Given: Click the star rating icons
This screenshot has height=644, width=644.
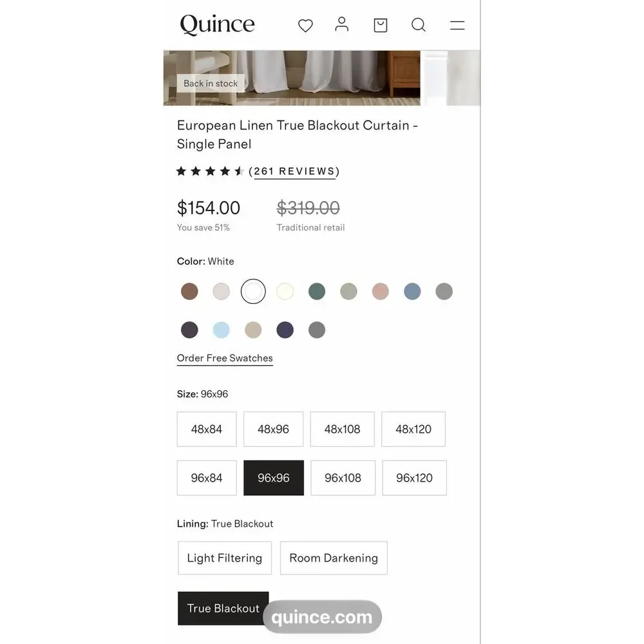Looking at the screenshot, I should (x=210, y=171).
